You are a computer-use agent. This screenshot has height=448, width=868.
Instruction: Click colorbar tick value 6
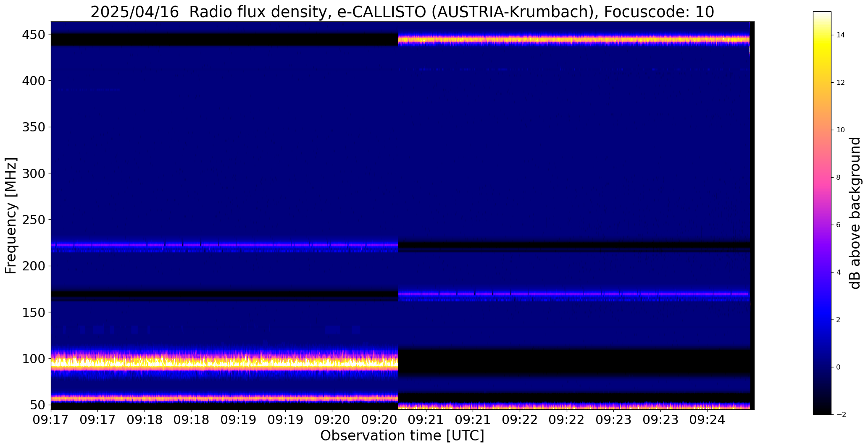[839, 225]
